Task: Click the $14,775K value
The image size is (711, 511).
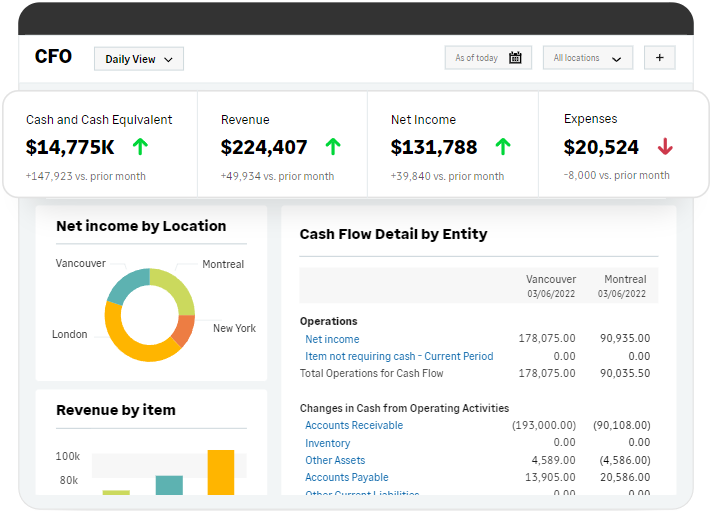Action: pos(70,147)
